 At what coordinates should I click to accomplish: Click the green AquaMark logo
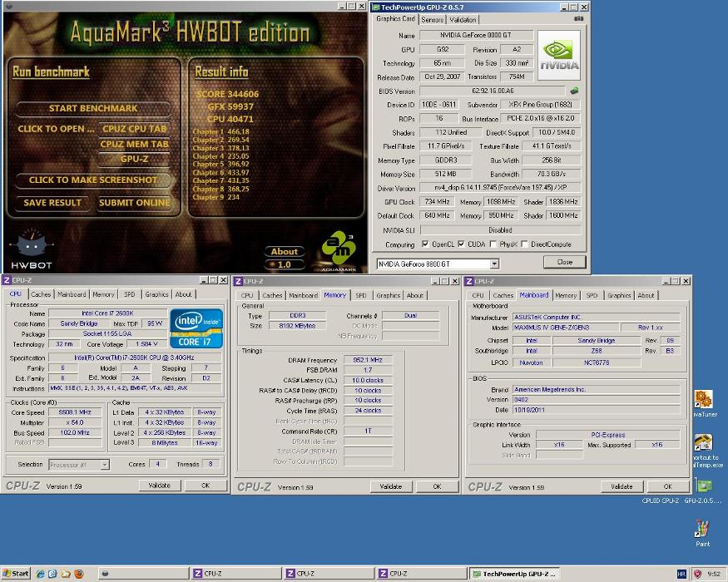point(339,249)
